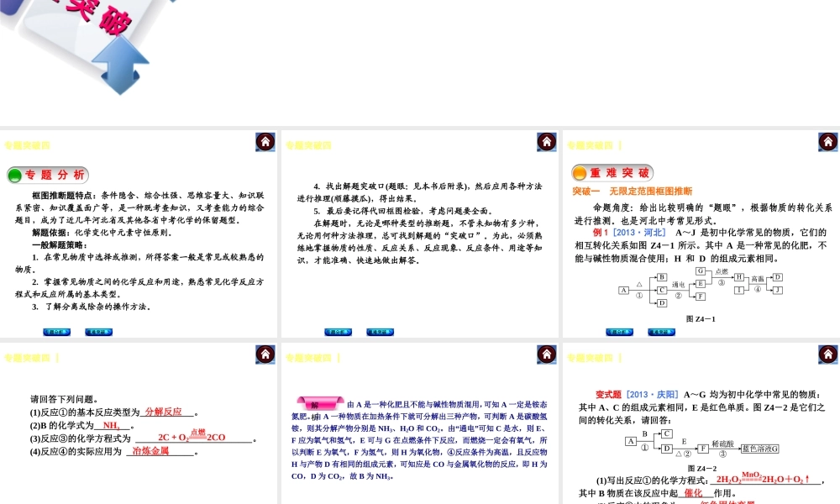Click the 一般解题策略 bold heading
This screenshot has height=504, width=840.
59,244
